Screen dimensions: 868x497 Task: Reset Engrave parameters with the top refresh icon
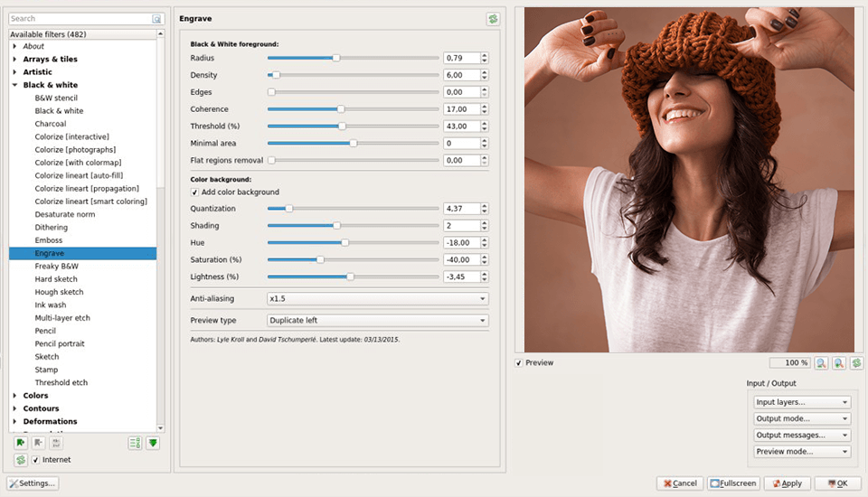click(493, 19)
